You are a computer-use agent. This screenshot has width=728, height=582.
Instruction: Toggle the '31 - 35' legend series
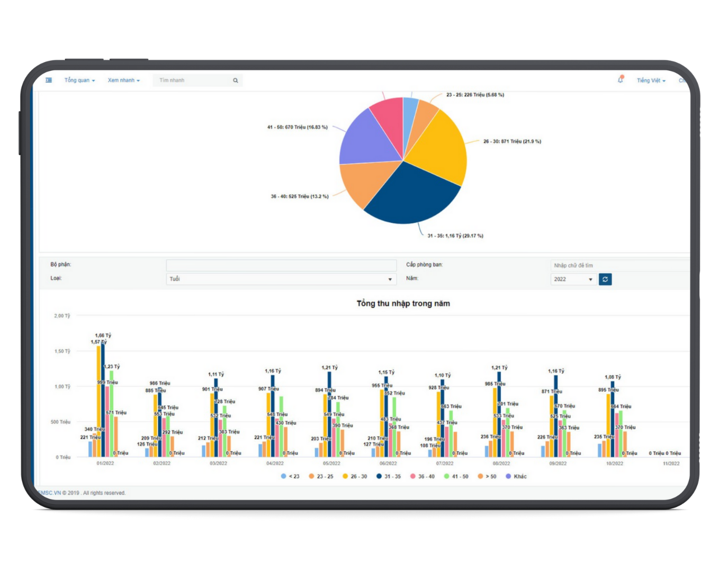click(389, 477)
